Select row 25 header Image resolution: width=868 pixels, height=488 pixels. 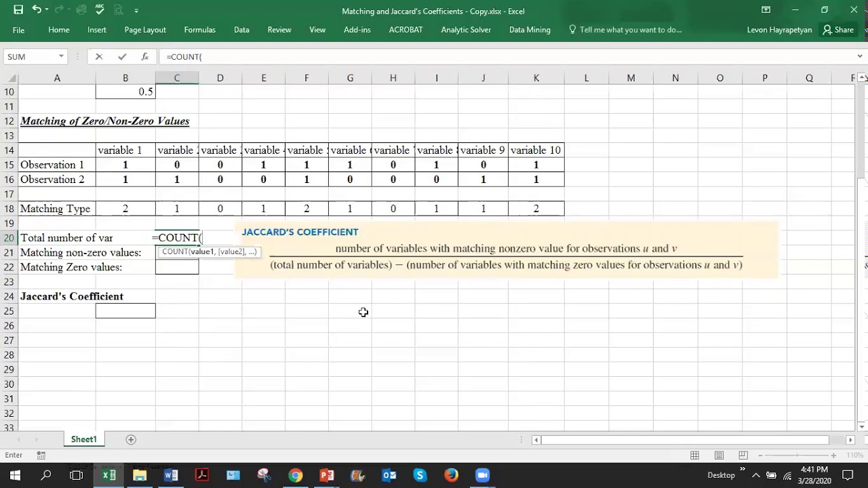pyautogui.click(x=9, y=311)
